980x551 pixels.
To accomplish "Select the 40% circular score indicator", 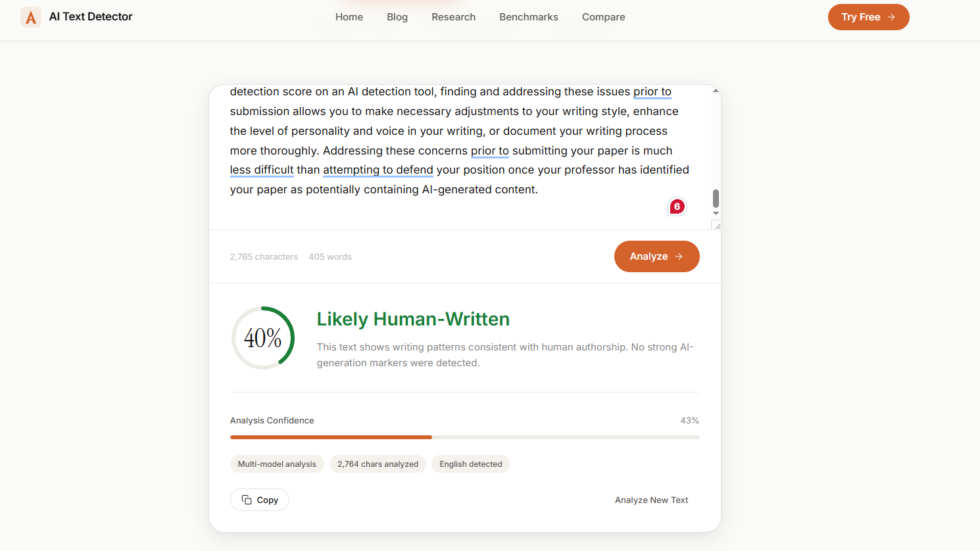I will (263, 337).
